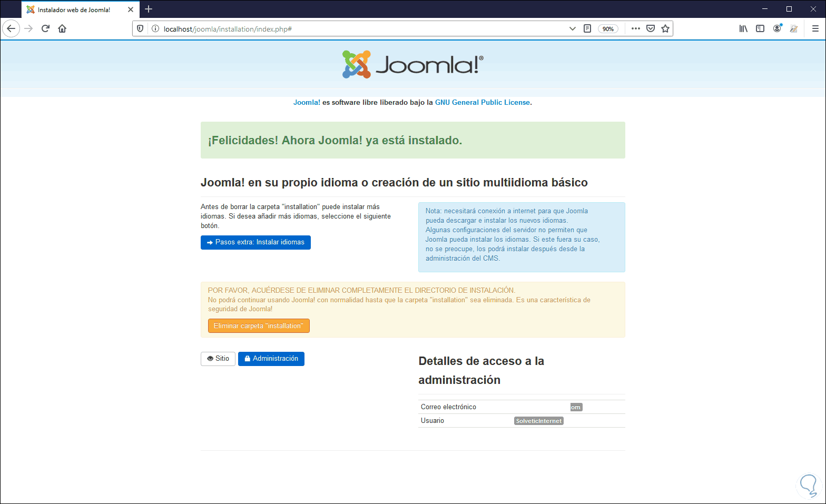Open the Joomla! link in license line
Image resolution: width=826 pixels, height=504 pixels.
(307, 103)
